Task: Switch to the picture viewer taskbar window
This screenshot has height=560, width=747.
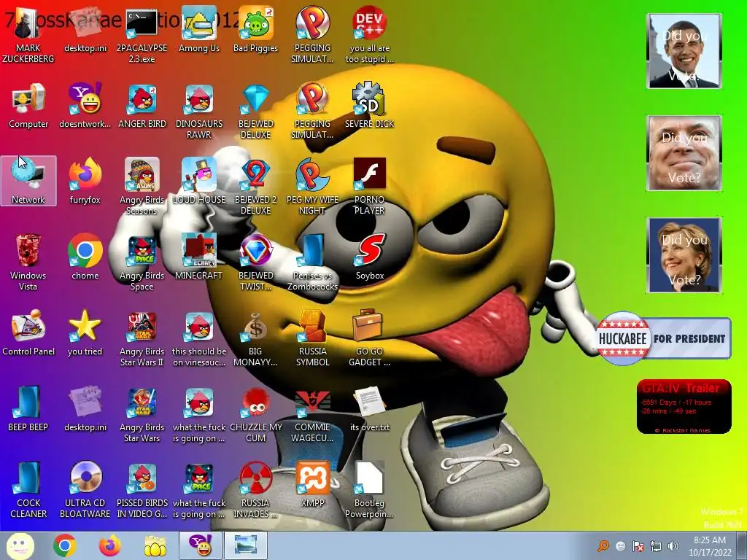Action: click(x=245, y=546)
